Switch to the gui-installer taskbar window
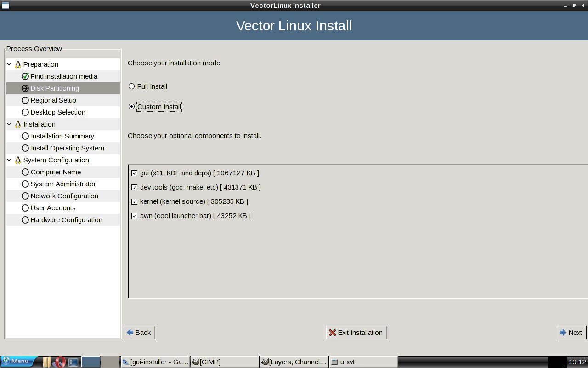 pos(155,362)
